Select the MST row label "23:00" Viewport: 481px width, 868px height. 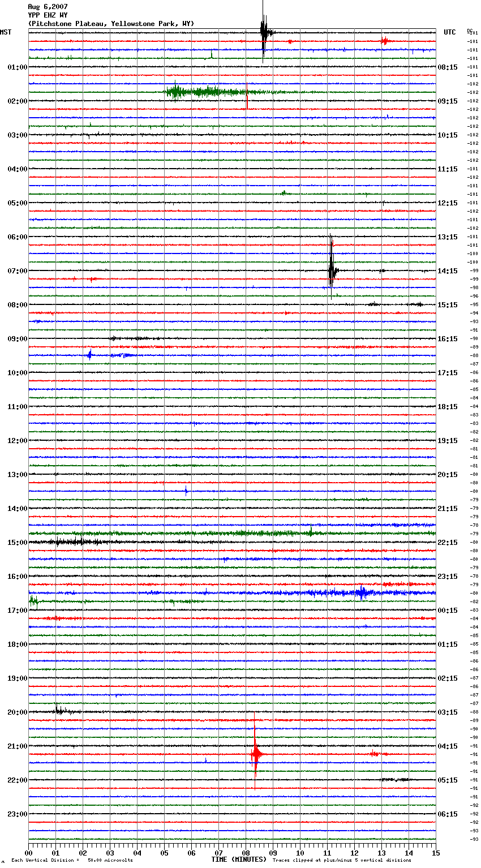[18, 814]
